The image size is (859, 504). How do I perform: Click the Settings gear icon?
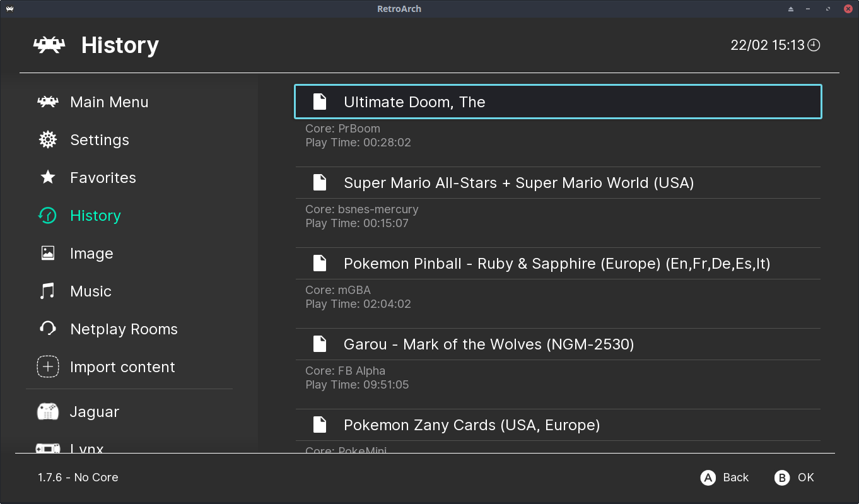48,140
